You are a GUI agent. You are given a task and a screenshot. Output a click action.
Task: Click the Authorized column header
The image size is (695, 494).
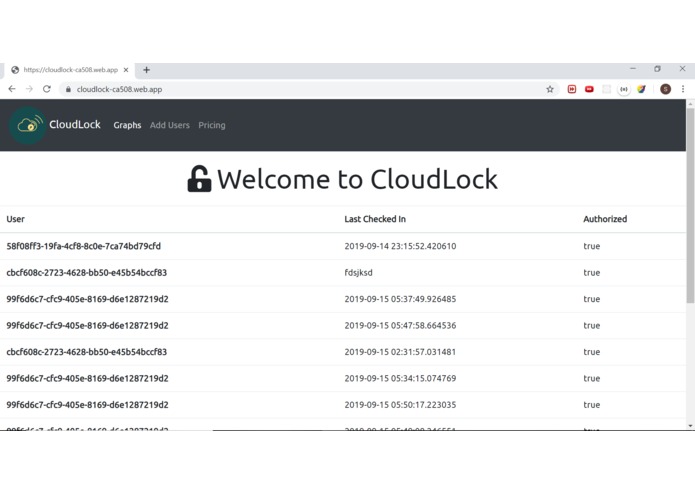tap(605, 219)
